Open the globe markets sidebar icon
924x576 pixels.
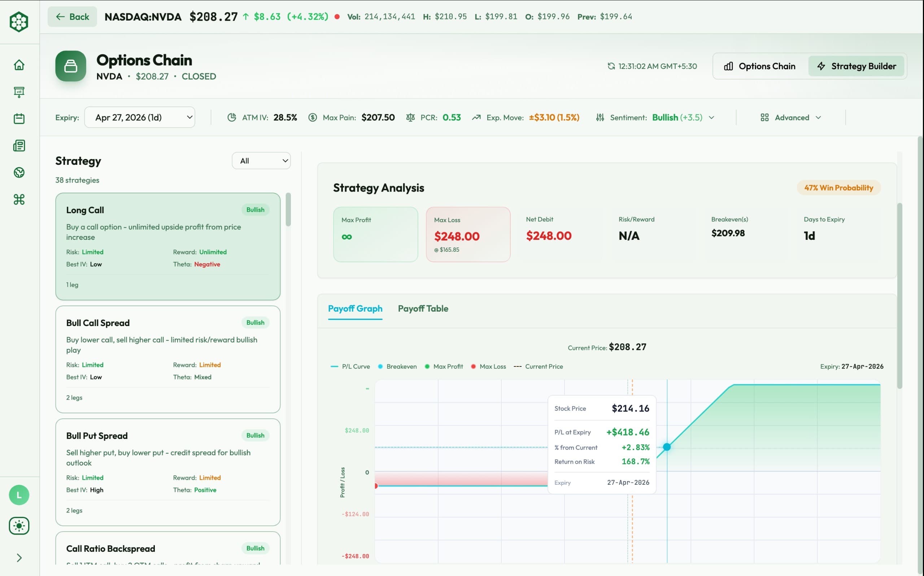coord(19,172)
